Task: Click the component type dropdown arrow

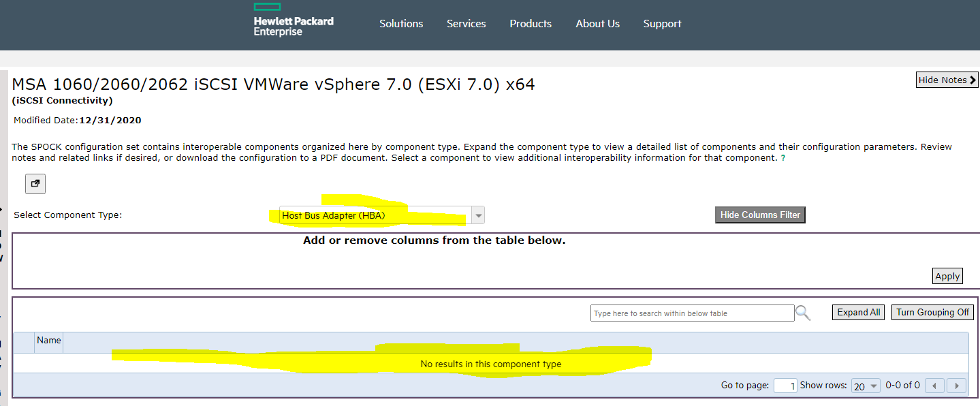Action: coord(479,215)
